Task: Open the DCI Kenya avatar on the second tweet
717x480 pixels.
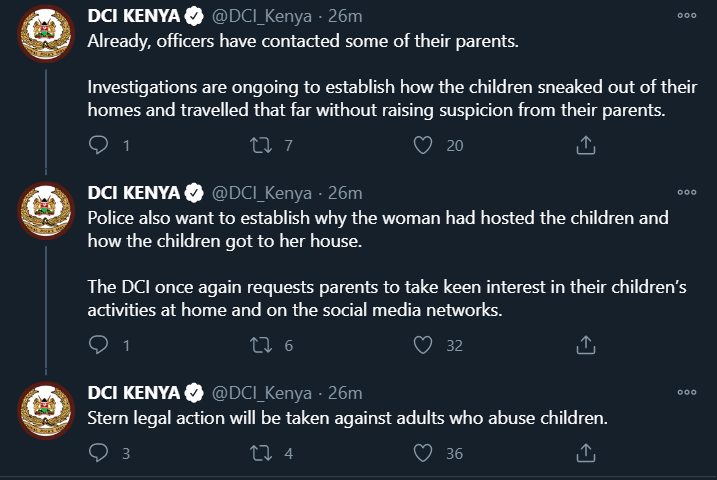Action: click(x=46, y=211)
